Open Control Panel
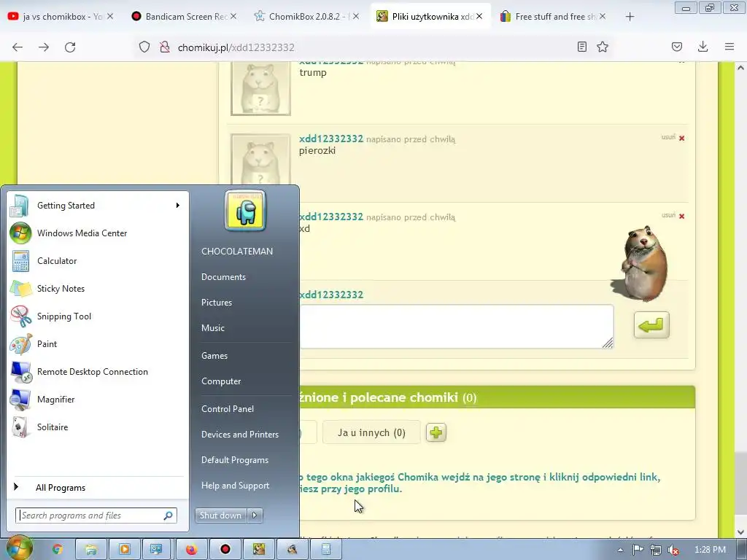The width and height of the screenshot is (747, 560). [228, 408]
